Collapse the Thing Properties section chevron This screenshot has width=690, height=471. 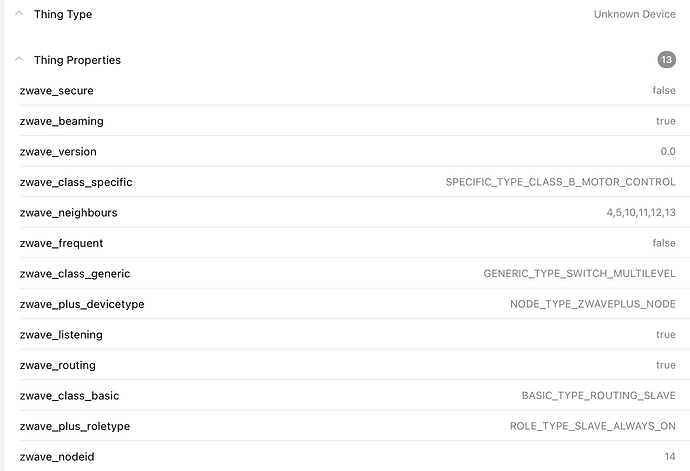tap(19, 59)
